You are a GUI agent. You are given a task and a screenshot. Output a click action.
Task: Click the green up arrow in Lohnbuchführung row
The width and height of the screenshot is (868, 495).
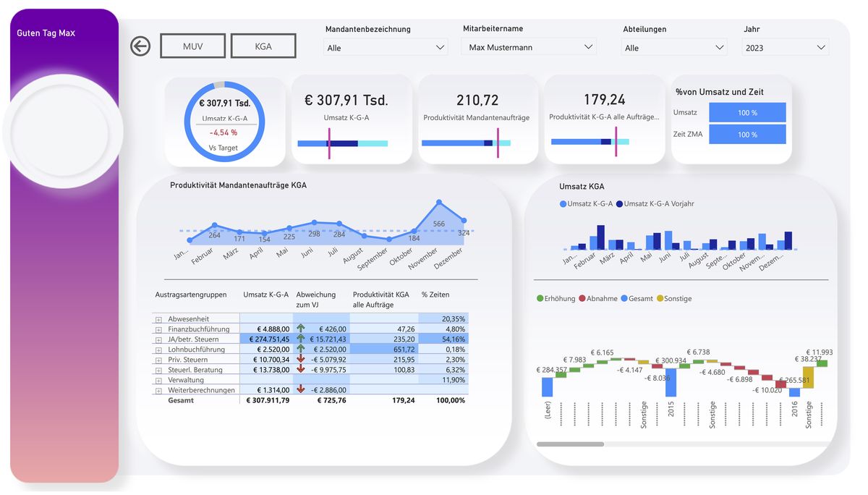(301, 349)
